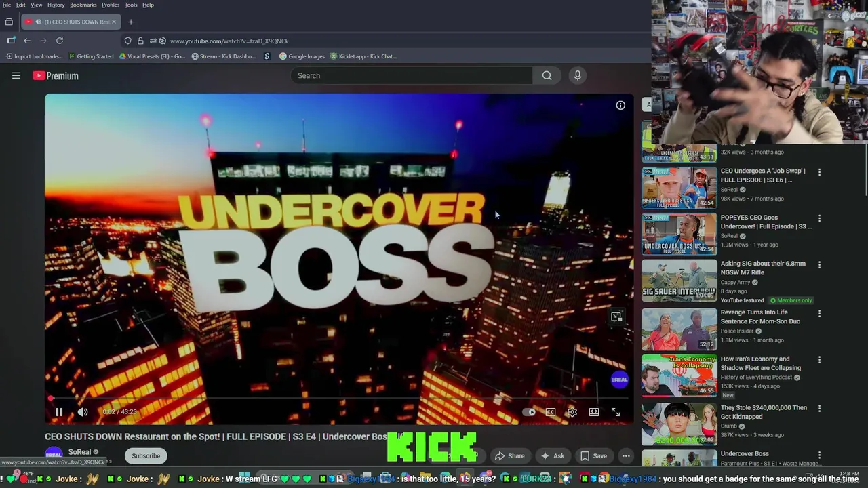Viewport: 868px width, 488px height.
Task: Open the Profiles menu
Action: click(x=111, y=5)
